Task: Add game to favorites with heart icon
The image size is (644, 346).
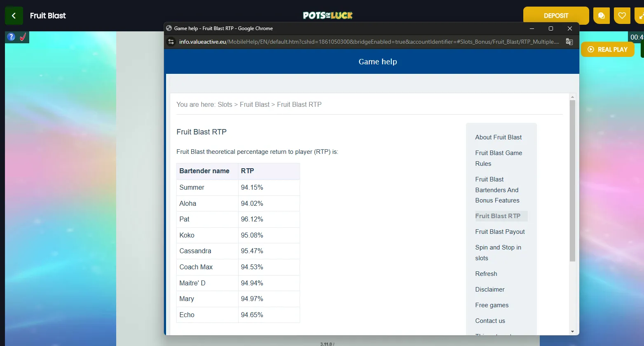Action: coord(622,16)
